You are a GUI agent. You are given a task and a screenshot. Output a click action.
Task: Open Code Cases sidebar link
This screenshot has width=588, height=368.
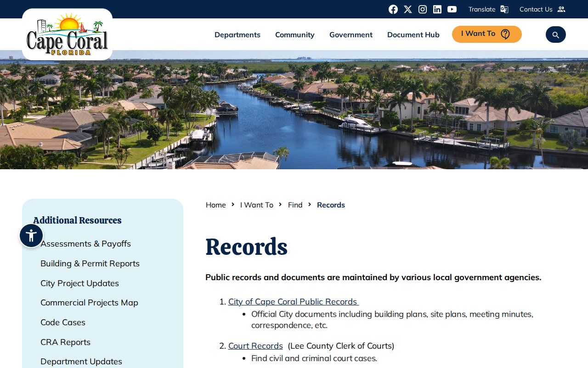point(63,322)
